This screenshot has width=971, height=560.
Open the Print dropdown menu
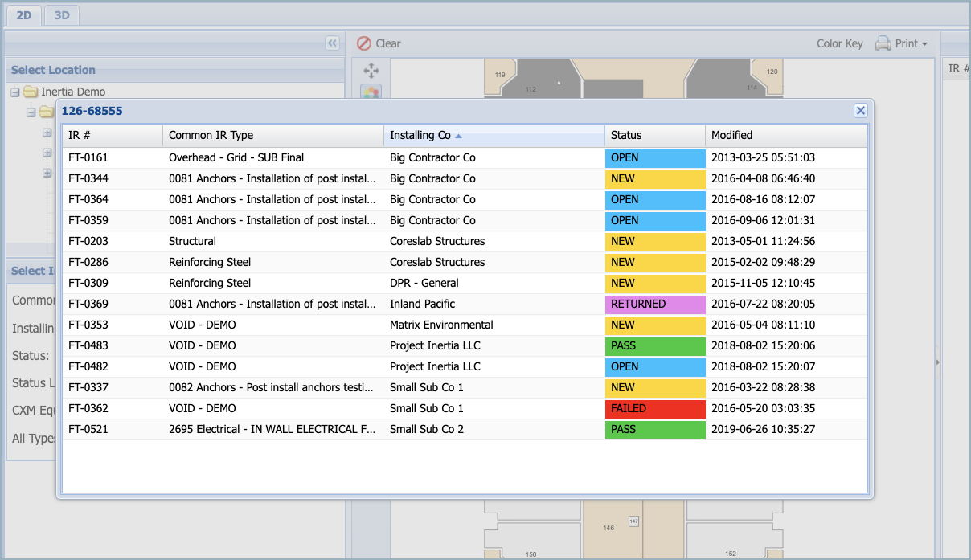pyautogui.click(x=901, y=43)
